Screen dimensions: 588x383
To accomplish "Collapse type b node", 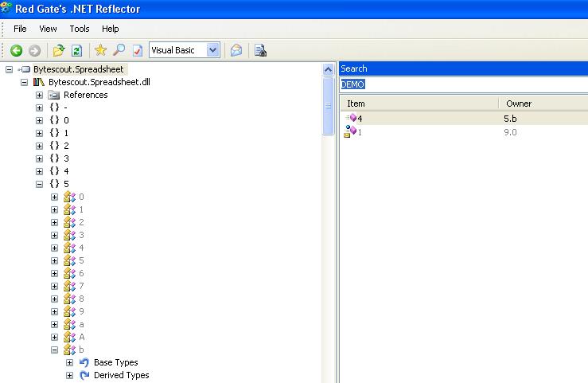I will point(54,350).
